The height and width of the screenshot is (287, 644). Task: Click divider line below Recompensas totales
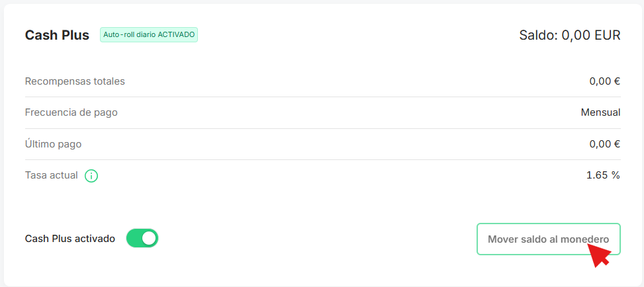323,97
